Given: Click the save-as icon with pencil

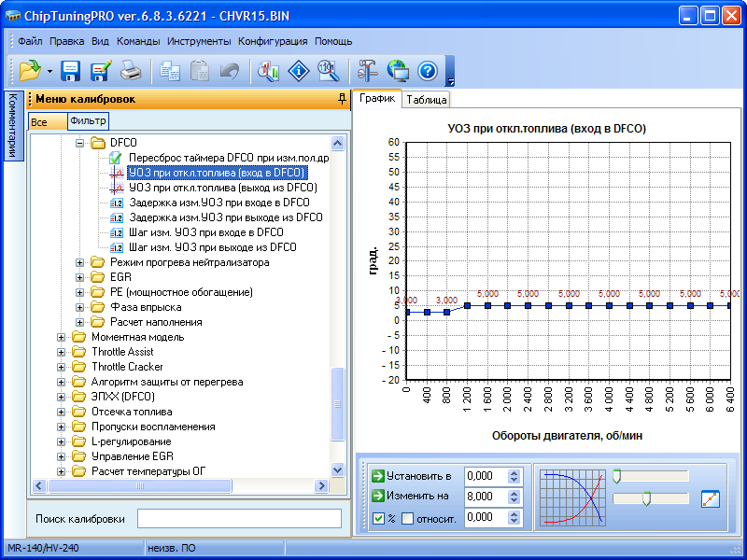Looking at the screenshot, I should [101, 70].
